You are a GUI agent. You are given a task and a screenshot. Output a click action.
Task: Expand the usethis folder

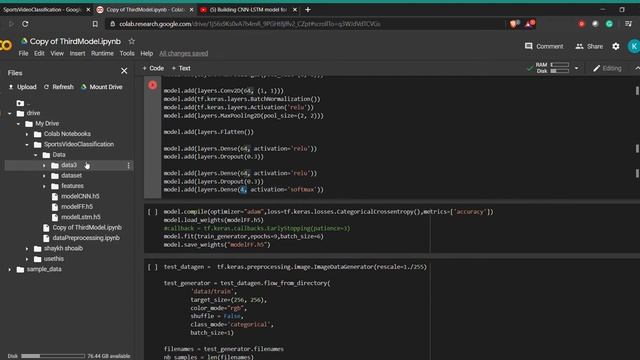27,259
